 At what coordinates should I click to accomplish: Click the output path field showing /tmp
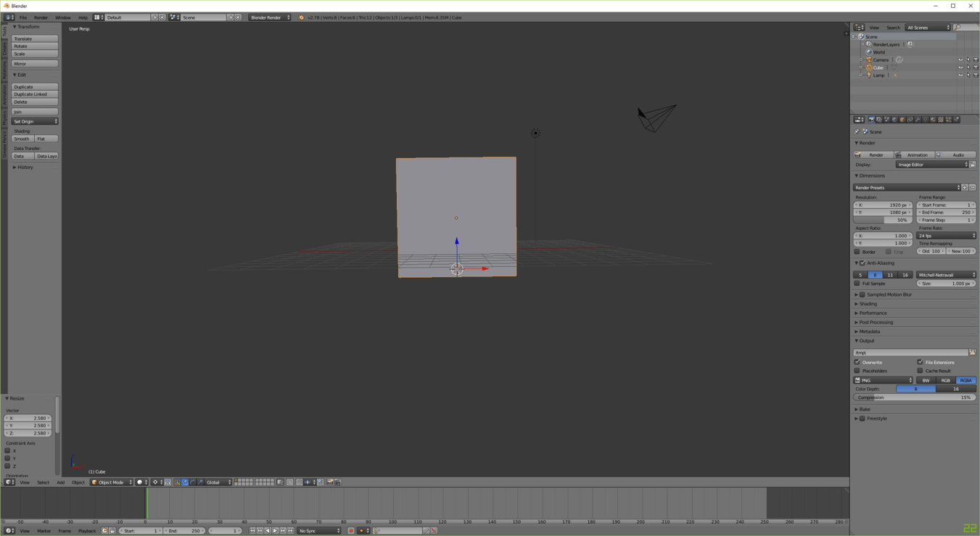coord(910,352)
